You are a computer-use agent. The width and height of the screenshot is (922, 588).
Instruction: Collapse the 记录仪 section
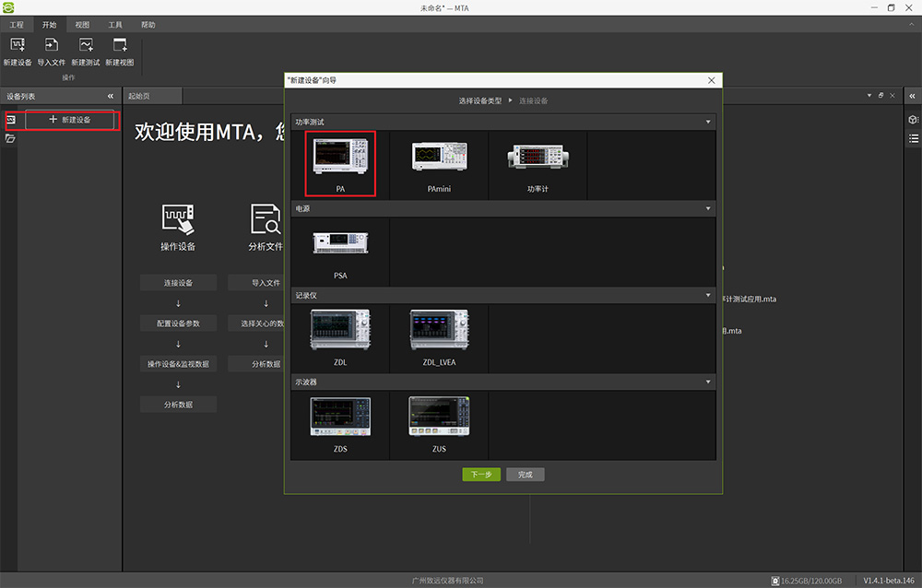pos(708,295)
